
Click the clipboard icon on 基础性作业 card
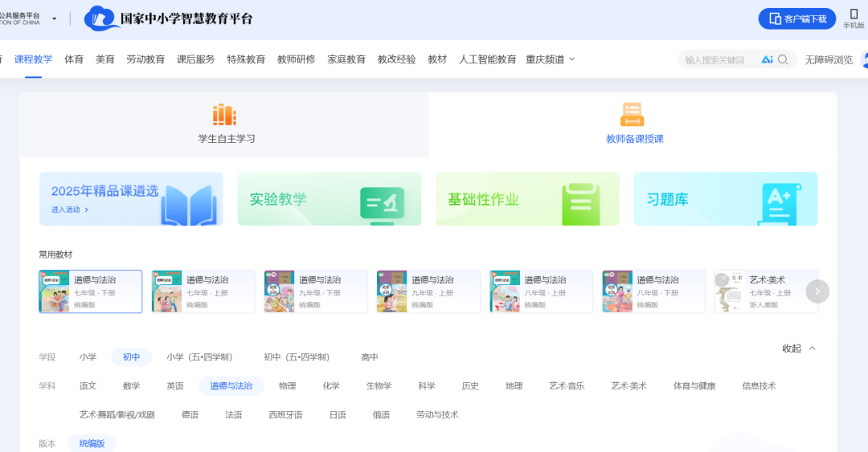pyautogui.click(x=581, y=204)
